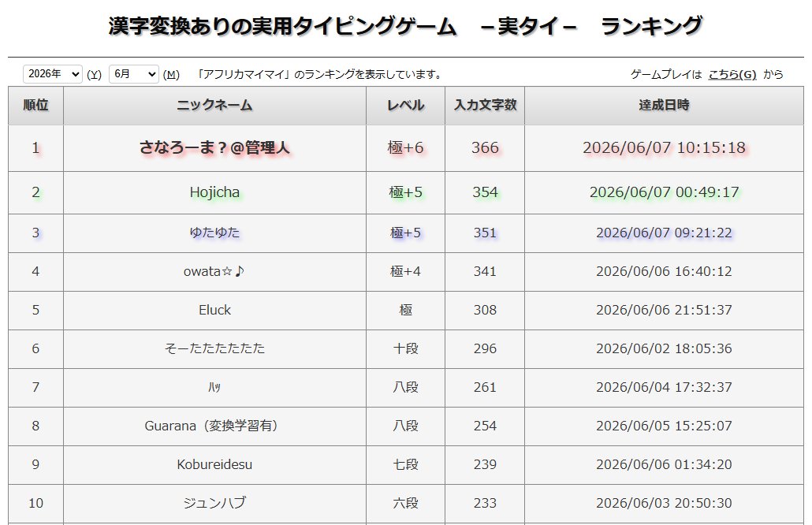Screen dimensions: 812x525
Task: Click level 極+6 in first row
Action: click(x=405, y=147)
